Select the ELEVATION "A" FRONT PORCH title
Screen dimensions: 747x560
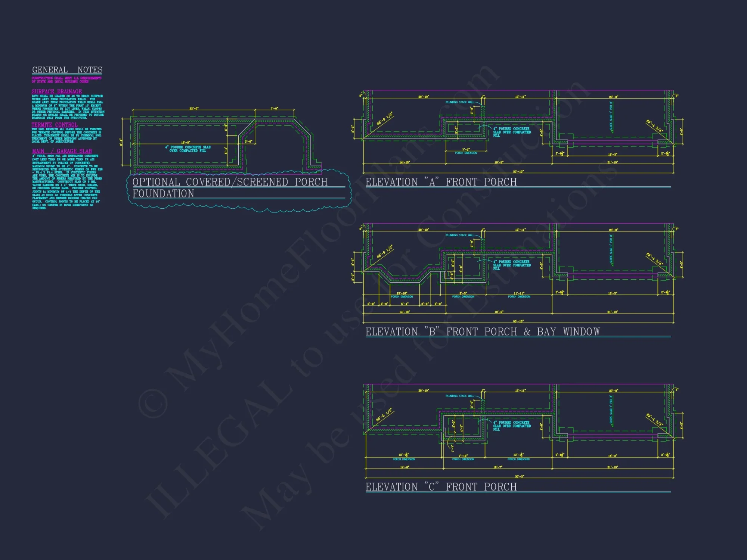tap(441, 182)
